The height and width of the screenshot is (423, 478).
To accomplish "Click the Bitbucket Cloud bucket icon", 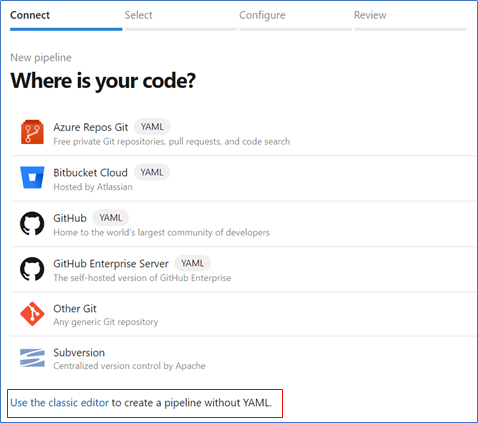I will coord(32,177).
